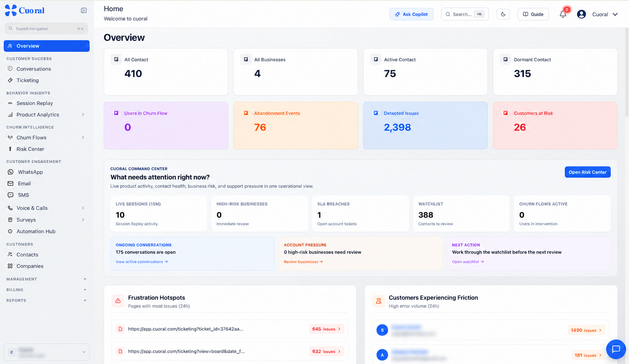
Task: Follow the View active conversations link
Action: click(x=142, y=262)
